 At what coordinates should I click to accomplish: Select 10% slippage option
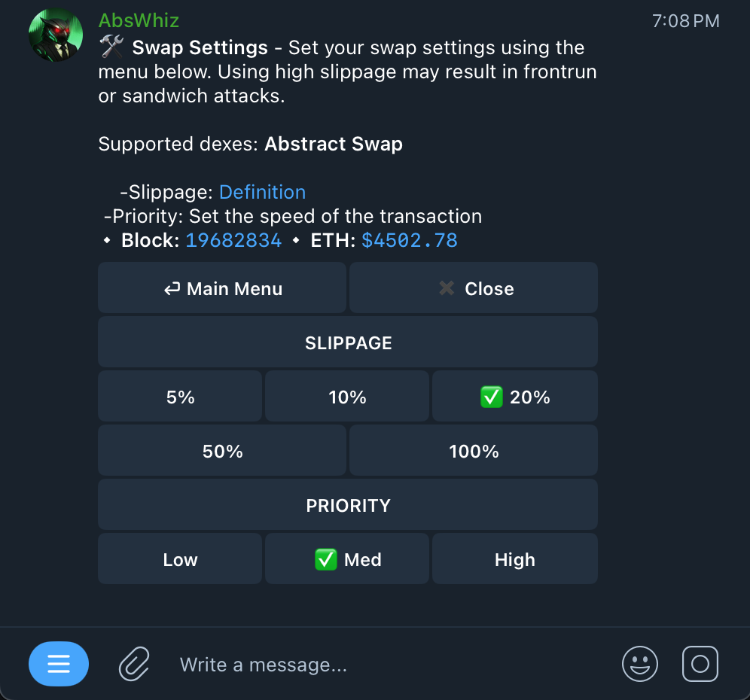(x=347, y=397)
